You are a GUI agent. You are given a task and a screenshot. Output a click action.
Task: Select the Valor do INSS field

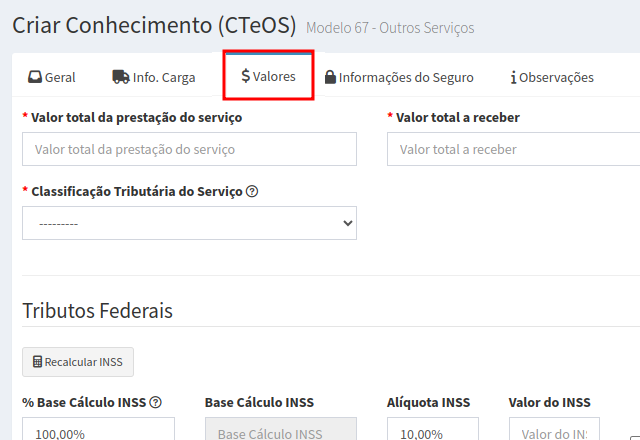[540, 431]
